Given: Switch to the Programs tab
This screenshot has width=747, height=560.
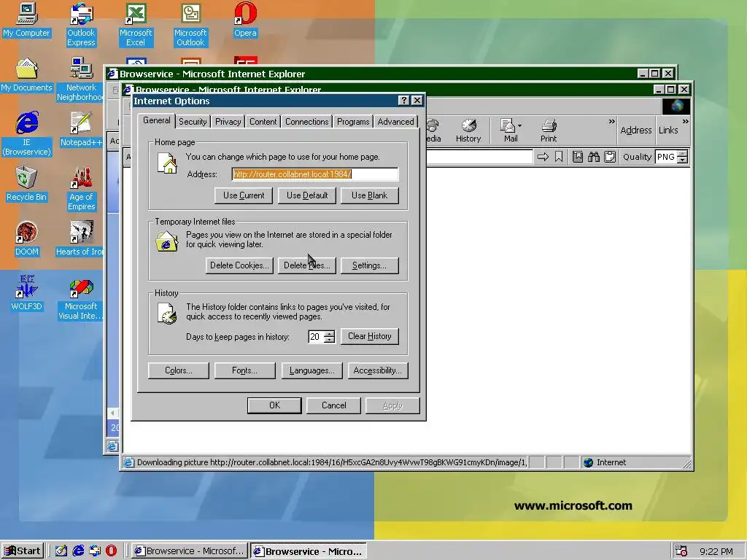Looking at the screenshot, I should pos(353,122).
